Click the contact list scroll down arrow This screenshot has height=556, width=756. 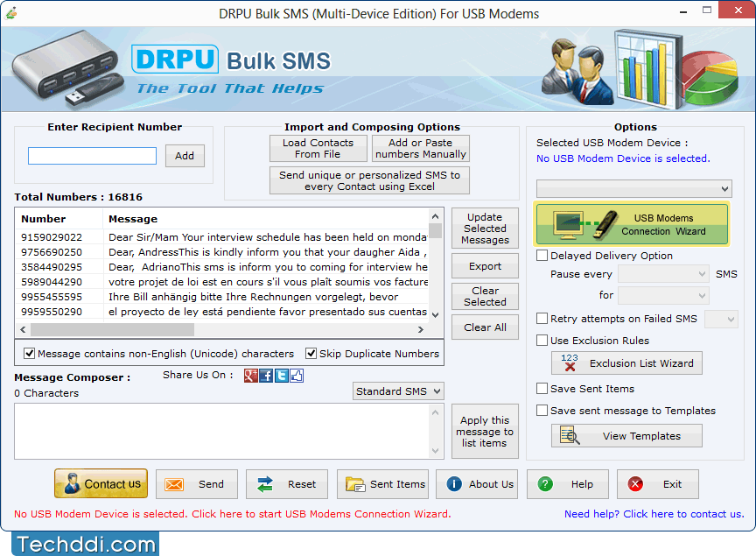click(x=436, y=315)
